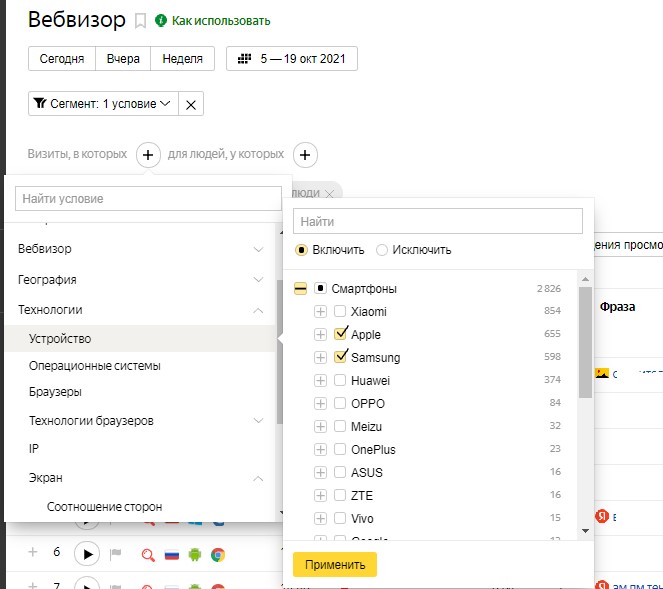663x589 pixels.
Task: Click the Фраза column header
Action: click(x=617, y=307)
